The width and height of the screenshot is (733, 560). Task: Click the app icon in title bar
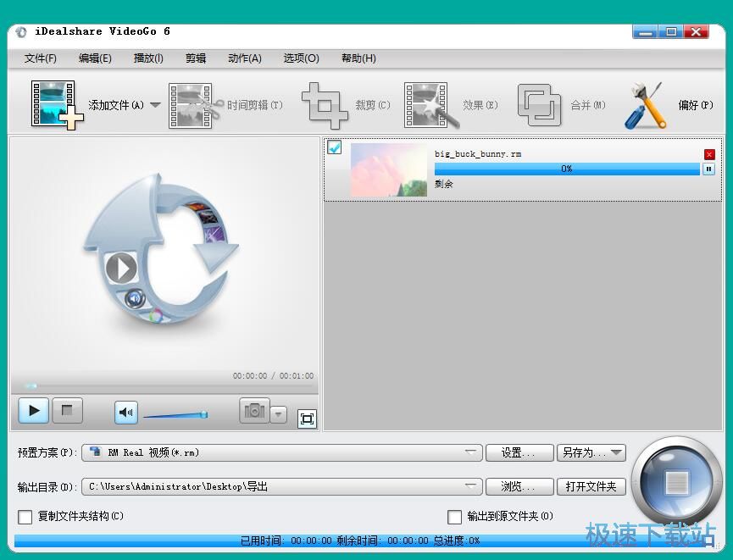(x=20, y=32)
